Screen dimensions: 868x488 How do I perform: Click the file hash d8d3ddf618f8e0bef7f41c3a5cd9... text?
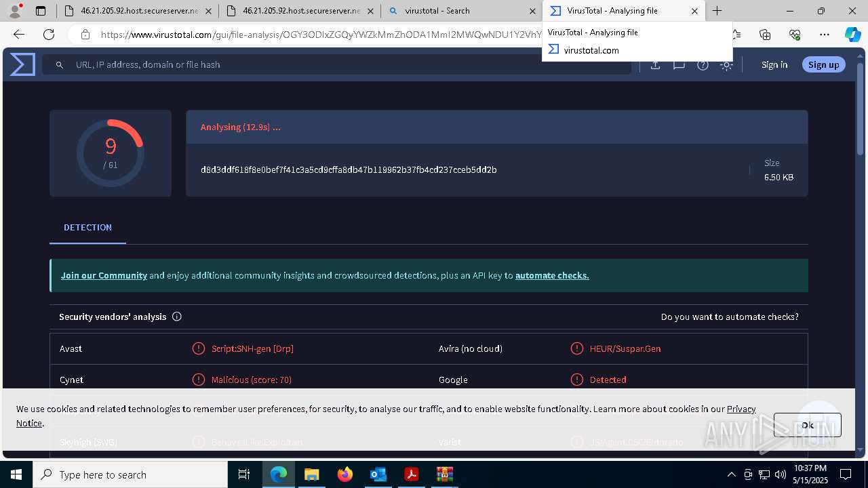point(349,169)
